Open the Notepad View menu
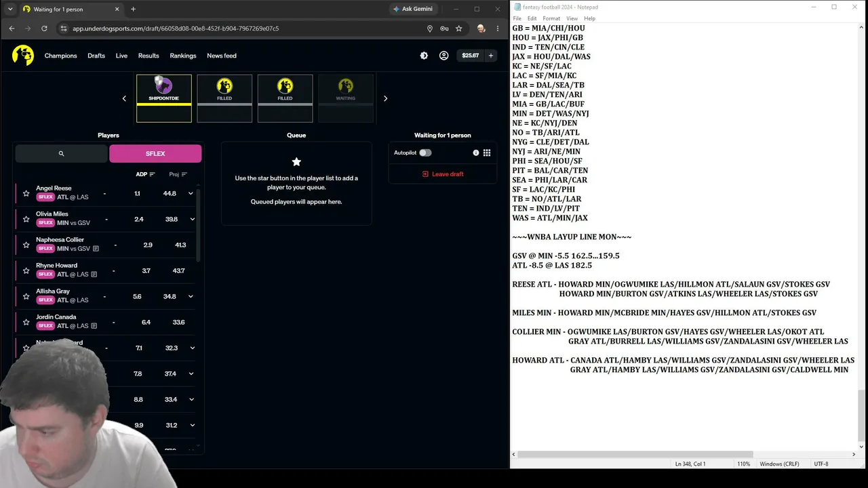This screenshot has width=868, height=488. coord(572,18)
